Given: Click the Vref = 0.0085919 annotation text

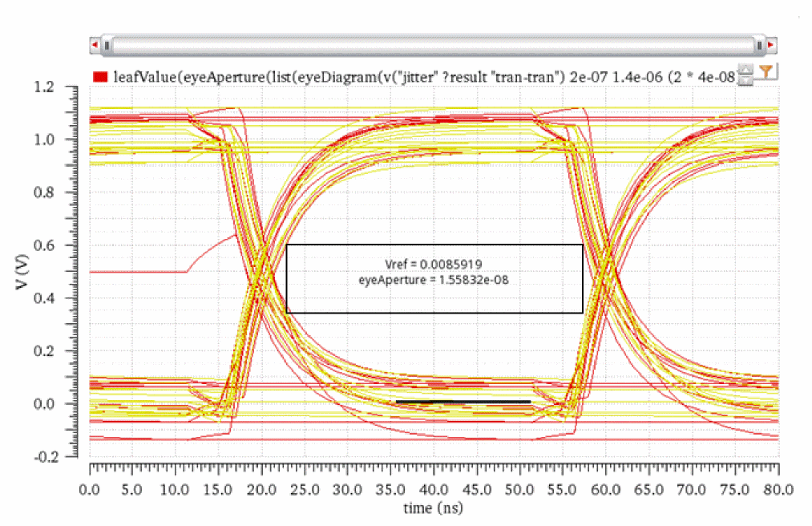Looking at the screenshot, I should click(434, 264).
